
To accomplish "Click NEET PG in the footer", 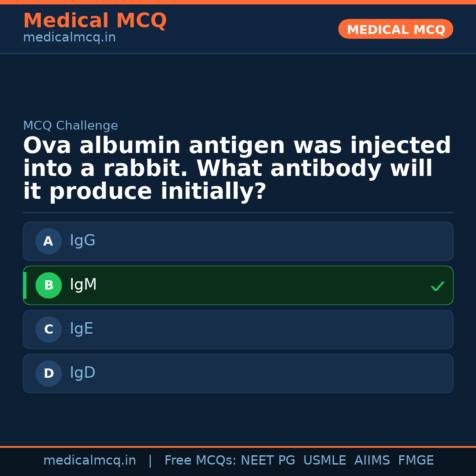I will click(268, 461).
